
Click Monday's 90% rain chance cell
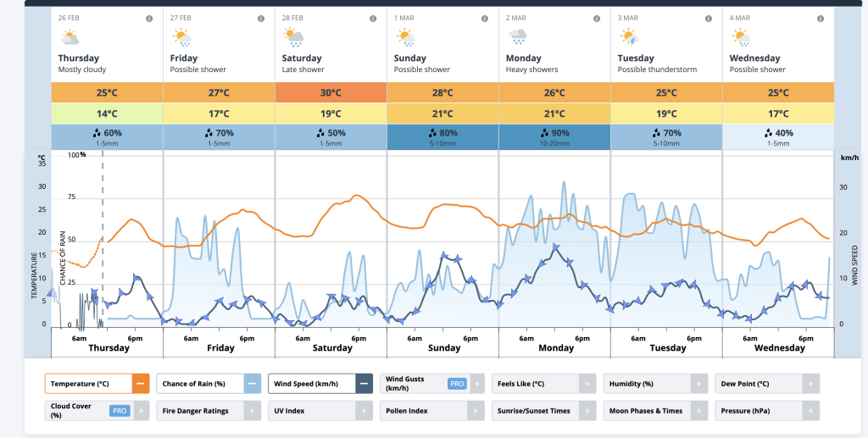pos(554,136)
